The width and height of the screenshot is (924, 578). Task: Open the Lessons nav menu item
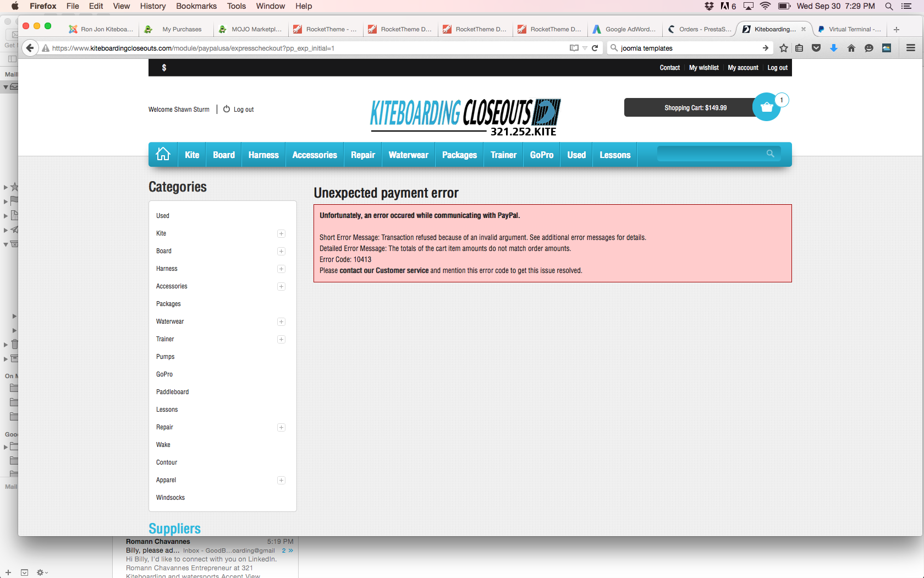pos(615,155)
